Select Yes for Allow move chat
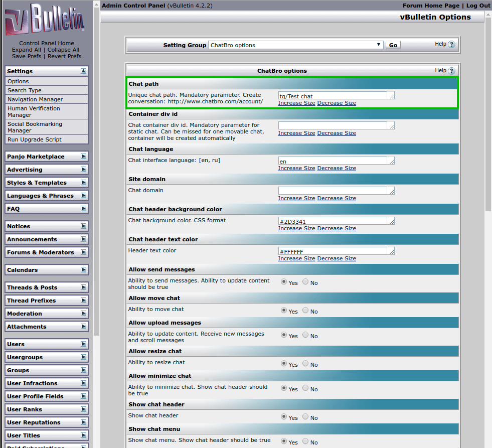Screen dimensions: 492x448 point(284,310)
